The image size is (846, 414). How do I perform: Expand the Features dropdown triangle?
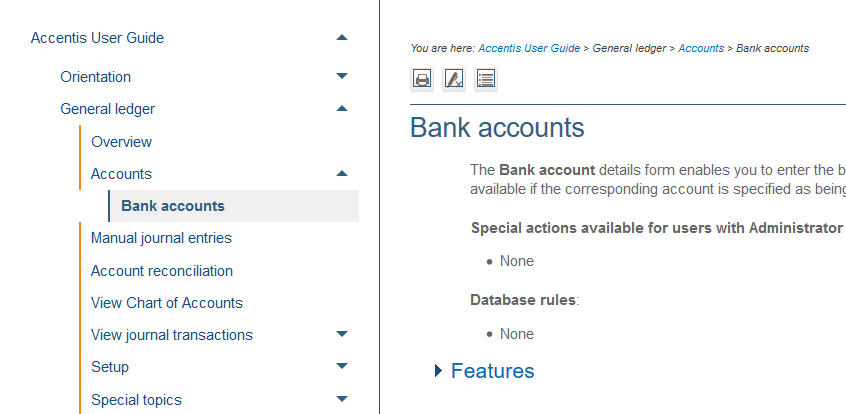click(438, 371)
